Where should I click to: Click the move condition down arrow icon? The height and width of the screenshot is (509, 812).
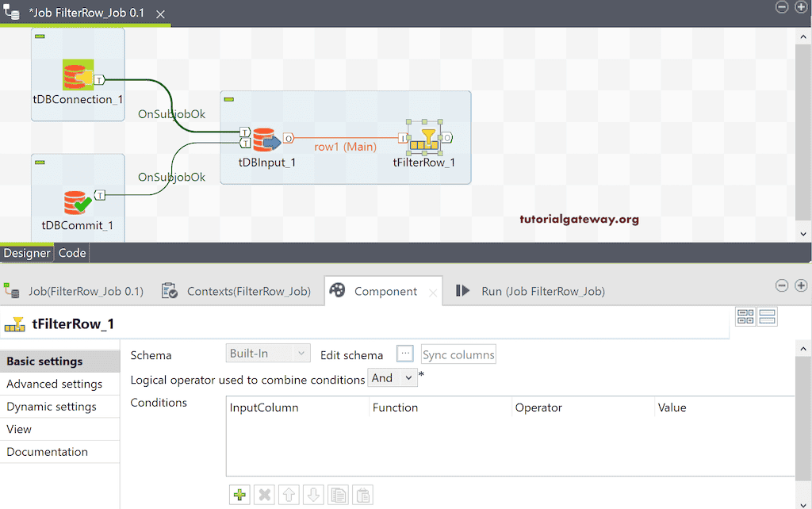coord(312,494)
